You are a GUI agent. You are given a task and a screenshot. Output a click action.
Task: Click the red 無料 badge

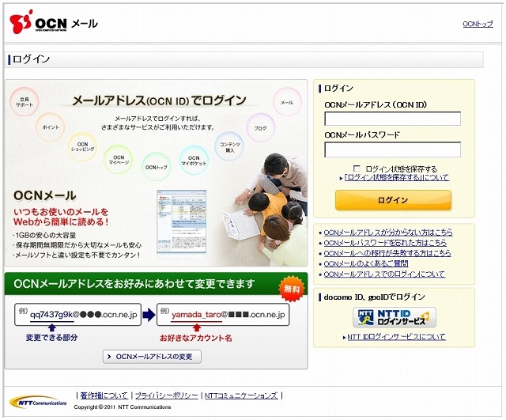(x=292, y=288)
